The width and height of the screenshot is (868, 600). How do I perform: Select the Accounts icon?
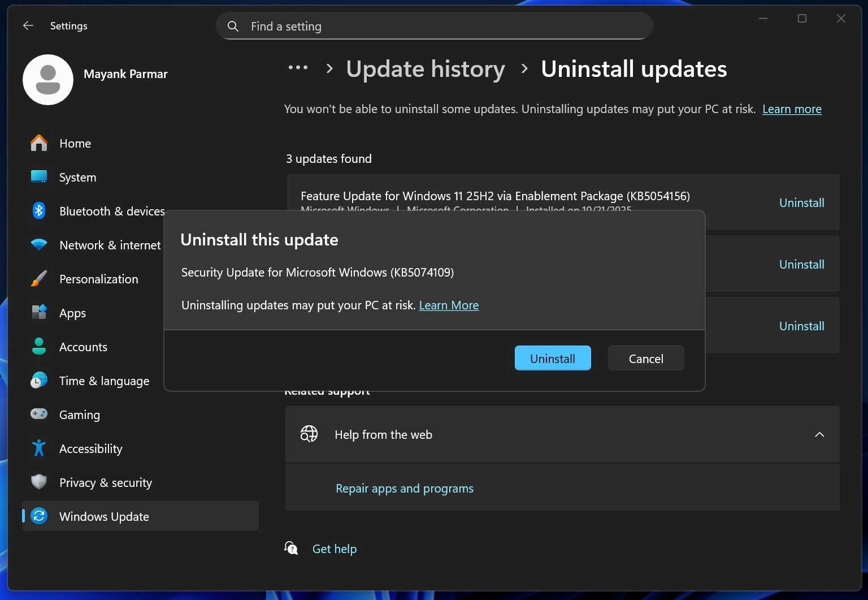(38, 346)
